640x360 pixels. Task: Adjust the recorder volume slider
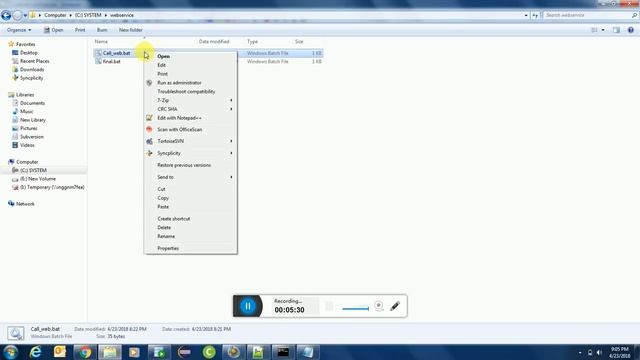click(355, 309)
